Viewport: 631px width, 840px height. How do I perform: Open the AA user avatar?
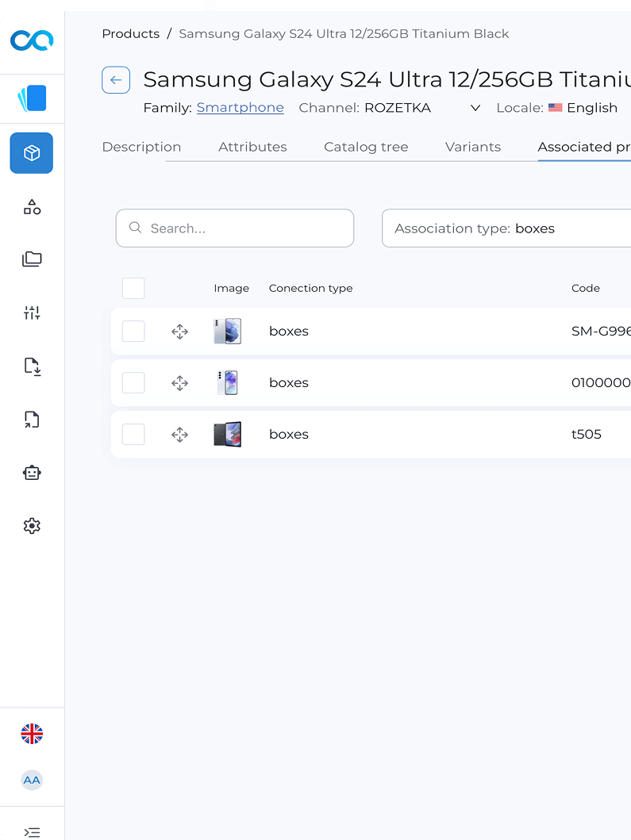click(32, 780)
